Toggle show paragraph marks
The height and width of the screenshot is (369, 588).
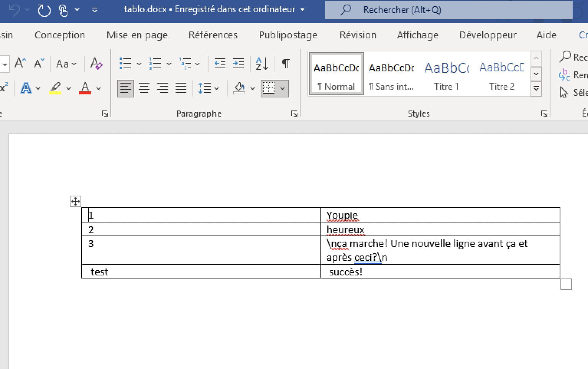[286, 63]
